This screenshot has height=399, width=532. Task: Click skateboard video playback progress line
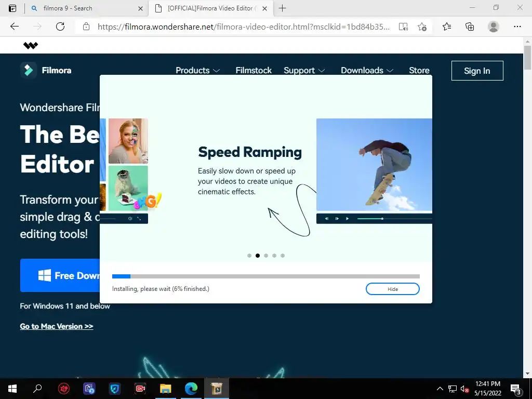(x=394, y=219)
